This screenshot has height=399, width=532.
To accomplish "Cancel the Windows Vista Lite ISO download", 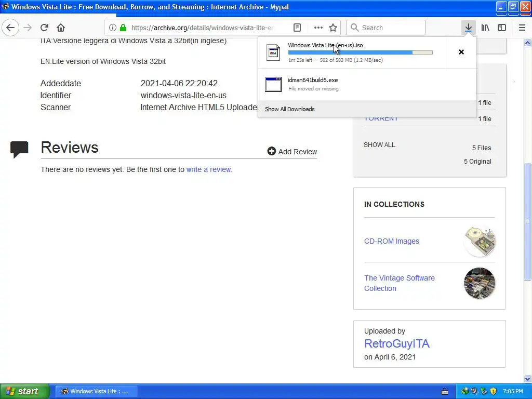I will [x=461, y=52].
